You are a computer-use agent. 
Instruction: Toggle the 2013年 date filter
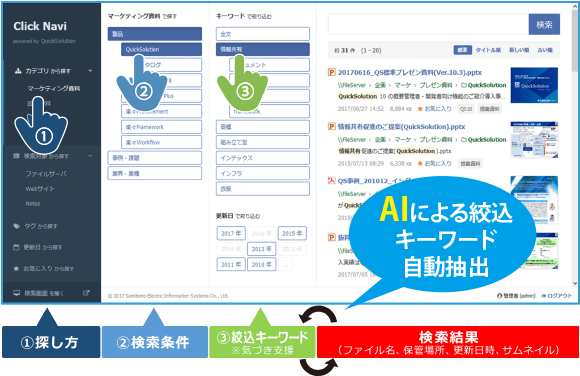point(262,249)
